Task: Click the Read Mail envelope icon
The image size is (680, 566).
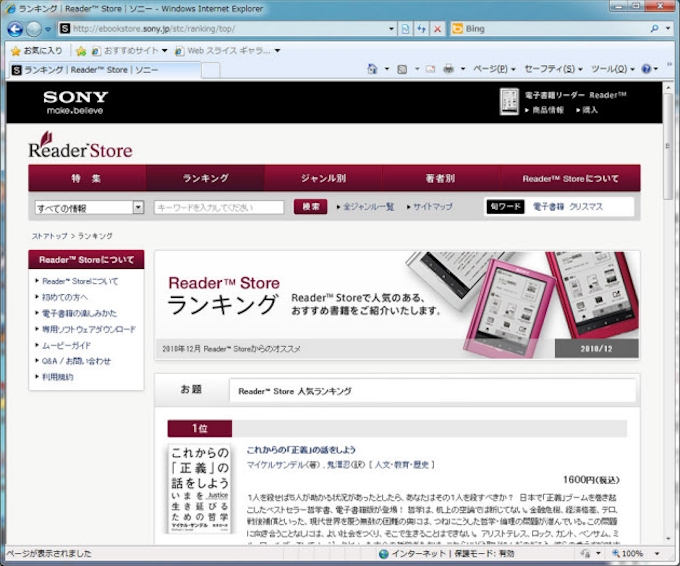Action: pos(430,69)
